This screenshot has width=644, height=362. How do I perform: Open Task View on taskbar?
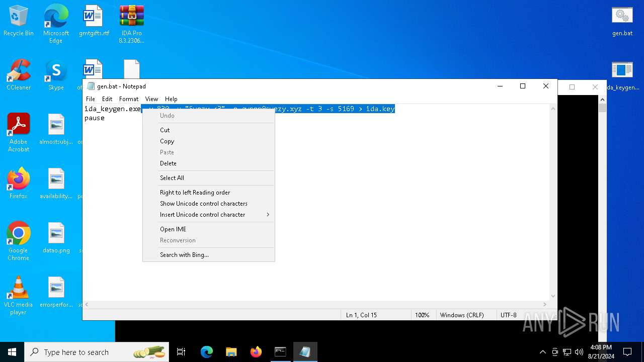point(181,352)
